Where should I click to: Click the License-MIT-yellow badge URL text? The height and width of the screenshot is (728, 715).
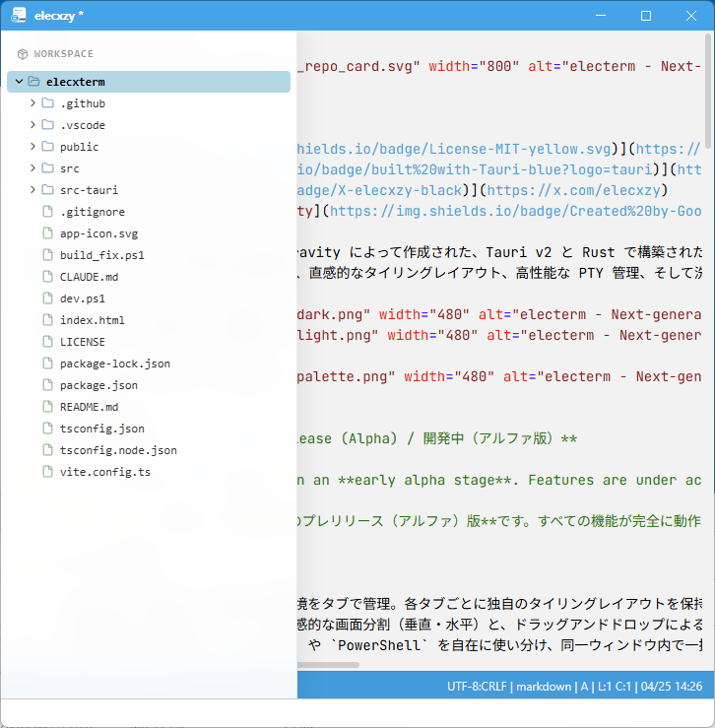455,149
